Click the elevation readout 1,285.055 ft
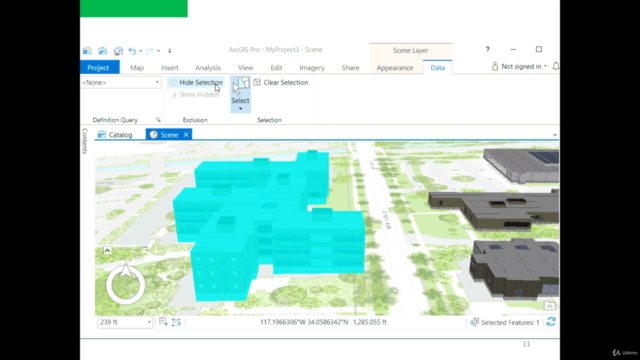This screenshot has height=360, width=640. click(x=370, y=322)
